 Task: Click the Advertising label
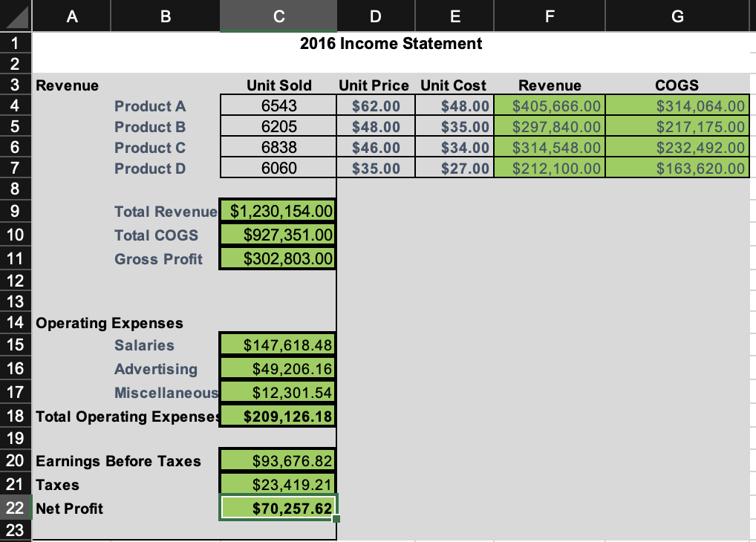[x=156, y=369]
